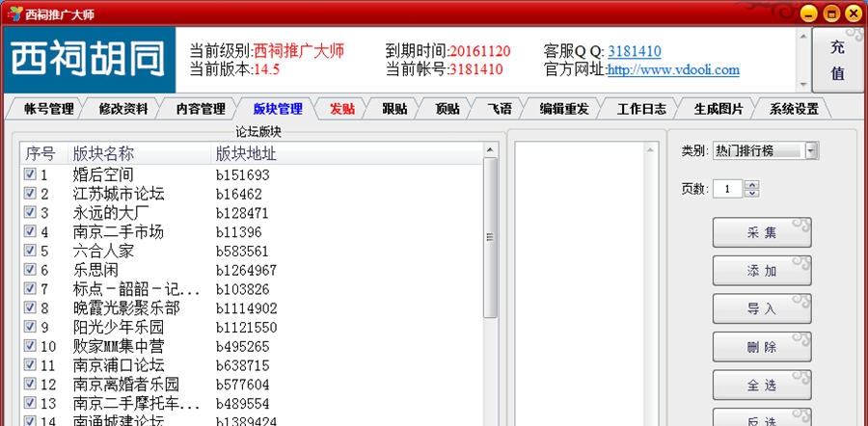
Task: Select the address cell b16462
Action: click(x=239, y=194)
